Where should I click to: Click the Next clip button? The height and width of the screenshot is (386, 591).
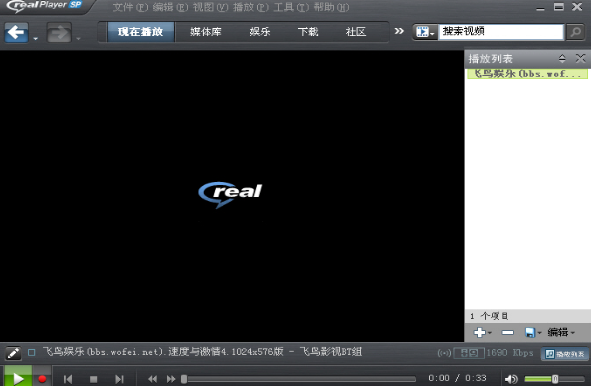pyautogui.click(x=119, y=379)
